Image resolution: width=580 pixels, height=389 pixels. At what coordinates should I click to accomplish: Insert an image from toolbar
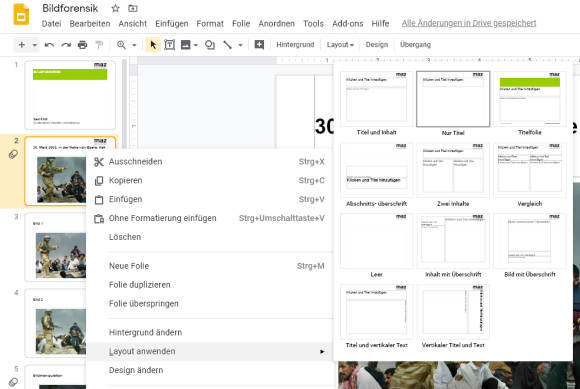pyautogui.click(x=185, y=45)
